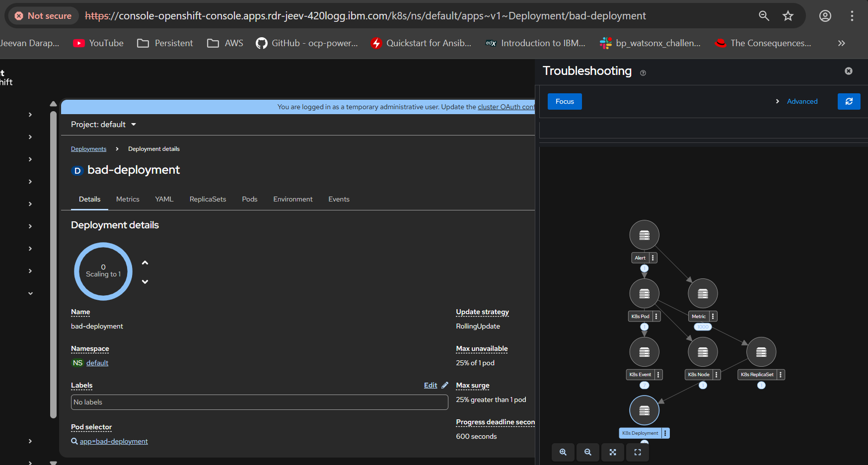The width and height of the screenshot is (868, 465).
Task: Click the topology zoom out button
Action: (588, 452)
